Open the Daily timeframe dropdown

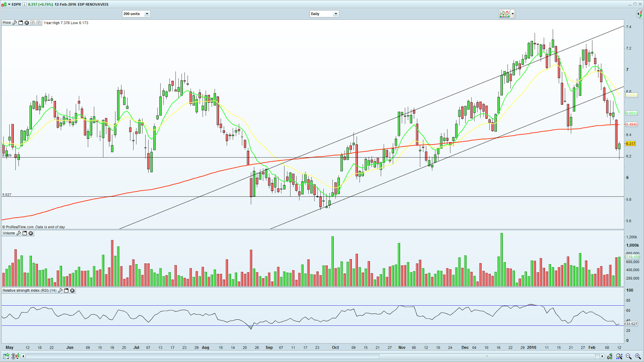click(x=324, y=14)
